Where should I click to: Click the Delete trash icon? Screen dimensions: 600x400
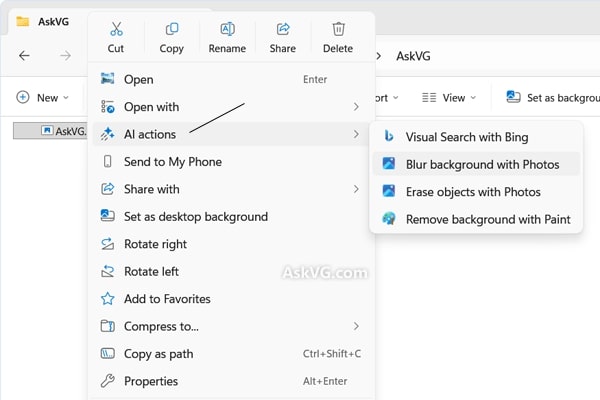[x=338, y=29]
